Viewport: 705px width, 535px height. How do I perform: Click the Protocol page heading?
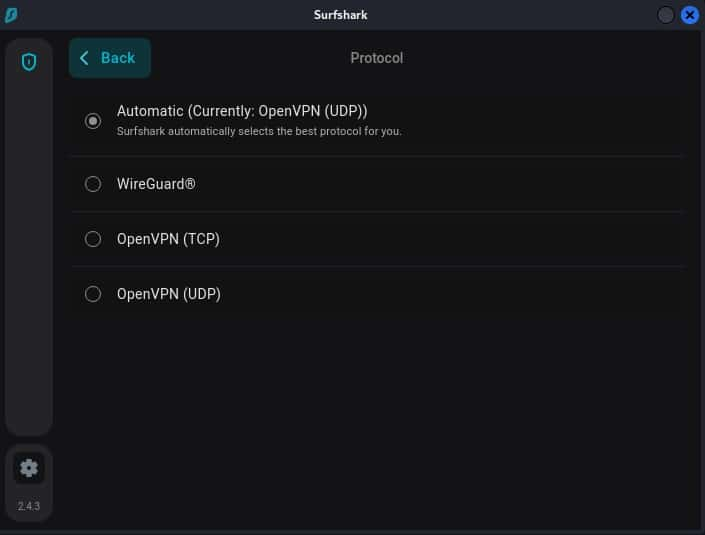point(376,58)
